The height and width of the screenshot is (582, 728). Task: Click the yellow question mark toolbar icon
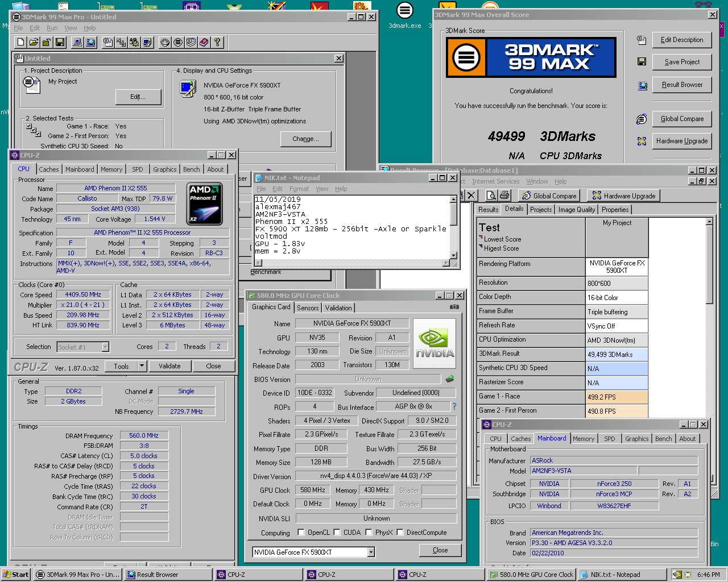pos(217,42)
